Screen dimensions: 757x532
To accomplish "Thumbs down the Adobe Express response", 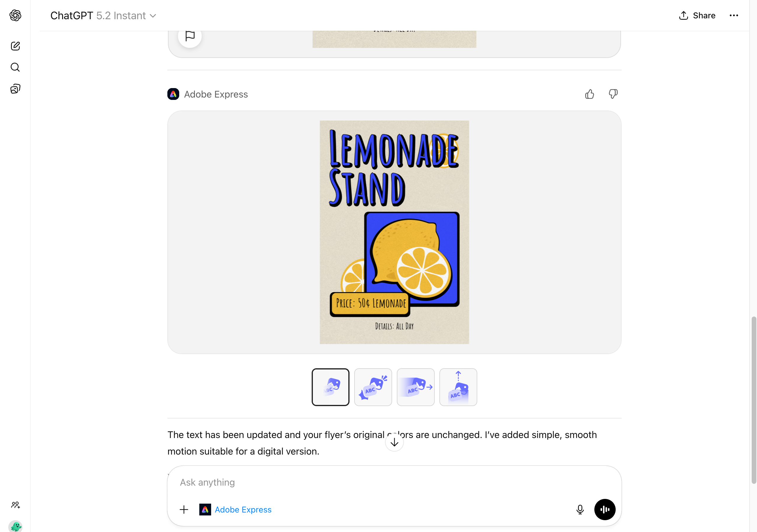I will point(613,94).
